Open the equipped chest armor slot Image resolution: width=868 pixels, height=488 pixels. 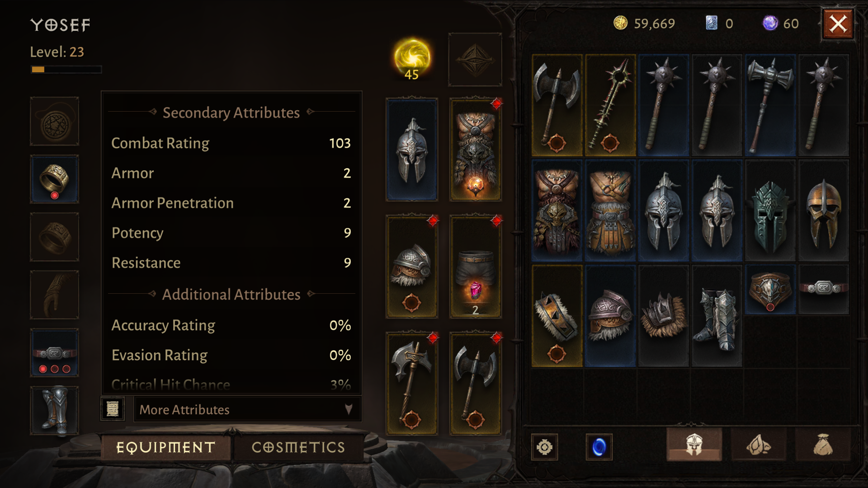coord(475,150)
